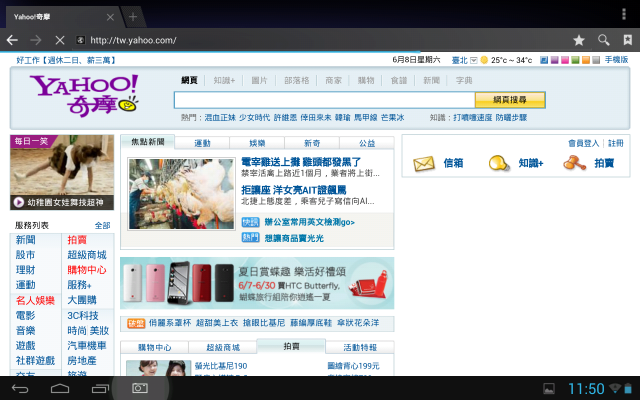Tap the browser forward arrow

tap(36, 40)
